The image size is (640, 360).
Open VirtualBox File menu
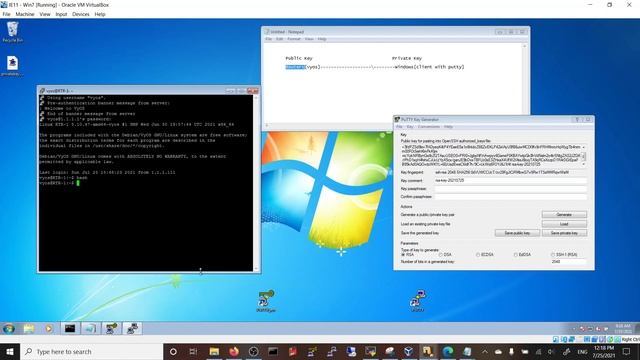pyautogui.click(x=7, y=14)
